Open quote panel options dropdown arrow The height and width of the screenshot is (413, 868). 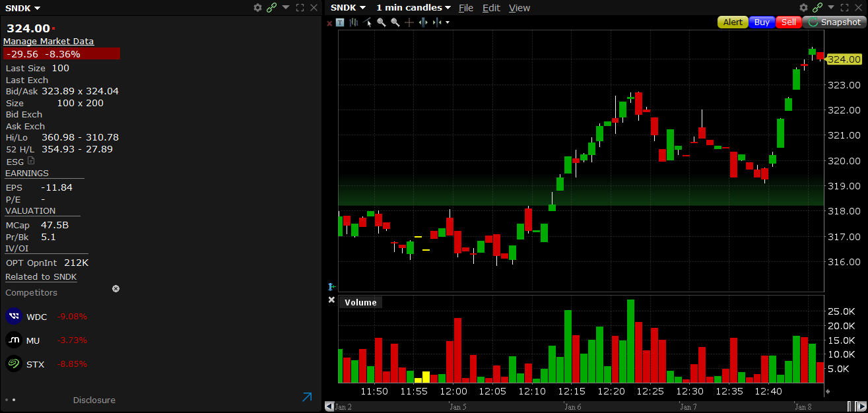coord(286,7)
